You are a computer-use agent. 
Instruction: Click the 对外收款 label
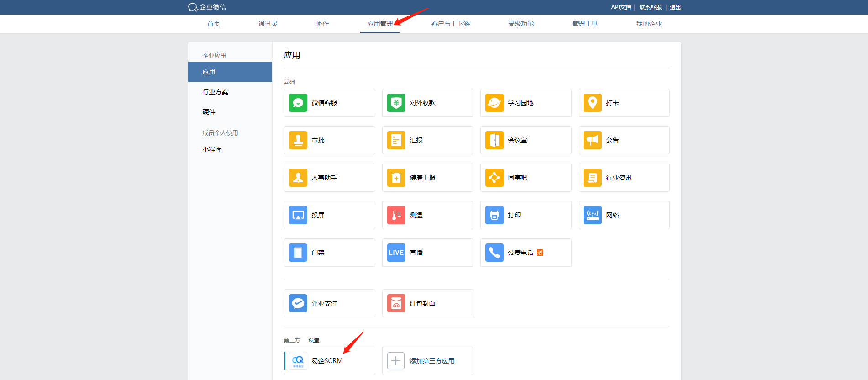pyautogui.click(x=422, y=103)
